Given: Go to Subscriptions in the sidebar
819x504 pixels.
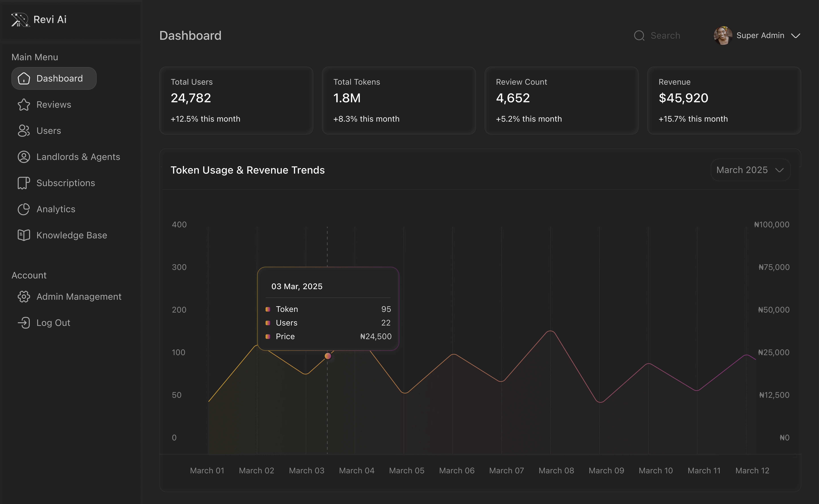Looking at the screenshot, I should [x=65, y=183].
